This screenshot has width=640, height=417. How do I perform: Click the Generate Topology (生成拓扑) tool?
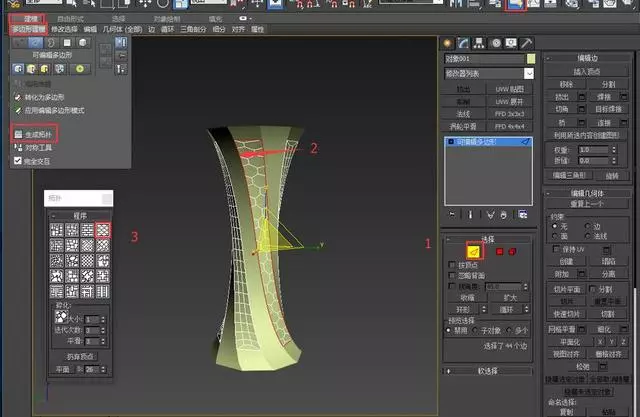pos(34,132)
